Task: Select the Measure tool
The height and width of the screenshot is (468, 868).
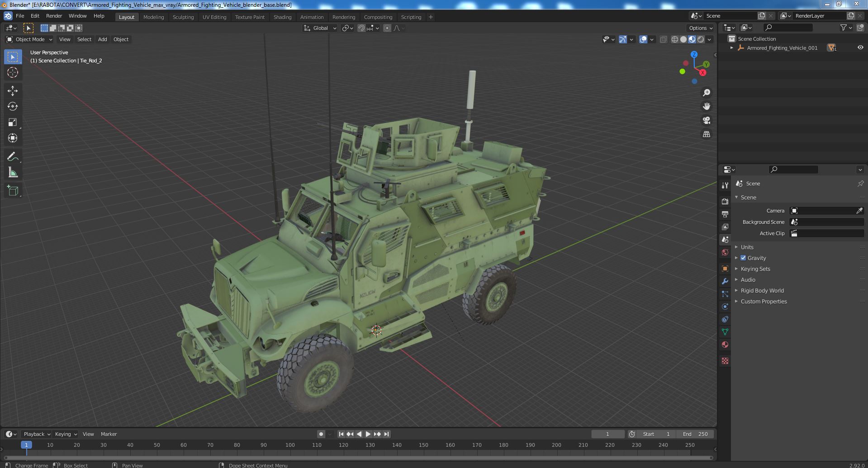Action: point(13,172)
